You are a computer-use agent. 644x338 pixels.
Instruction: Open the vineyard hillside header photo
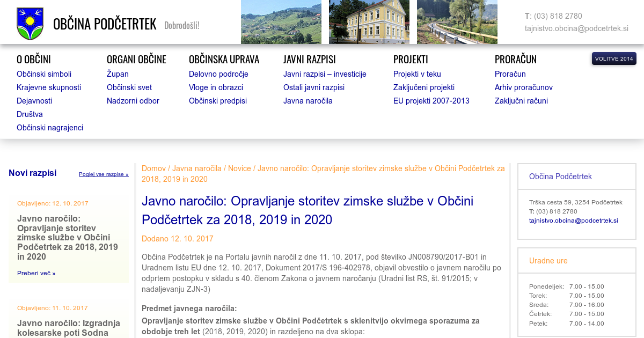[281, 22]
